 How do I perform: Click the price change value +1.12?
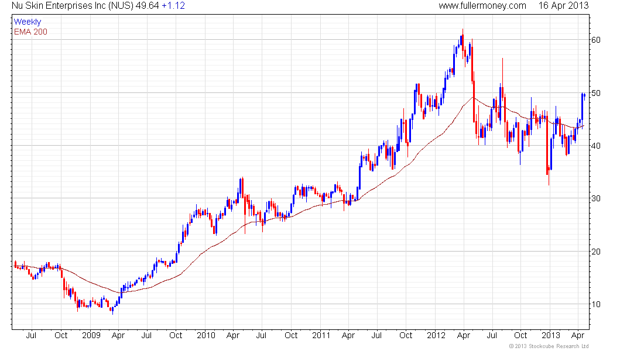point(173,6)
